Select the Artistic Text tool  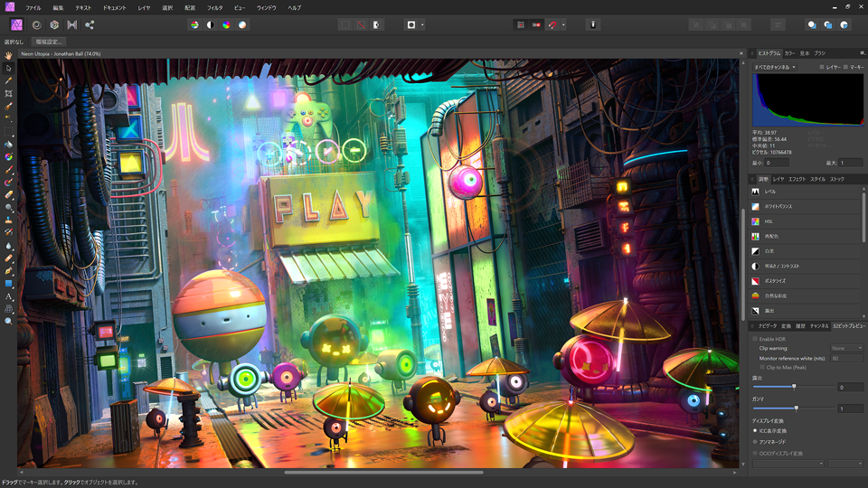point(8,296)
